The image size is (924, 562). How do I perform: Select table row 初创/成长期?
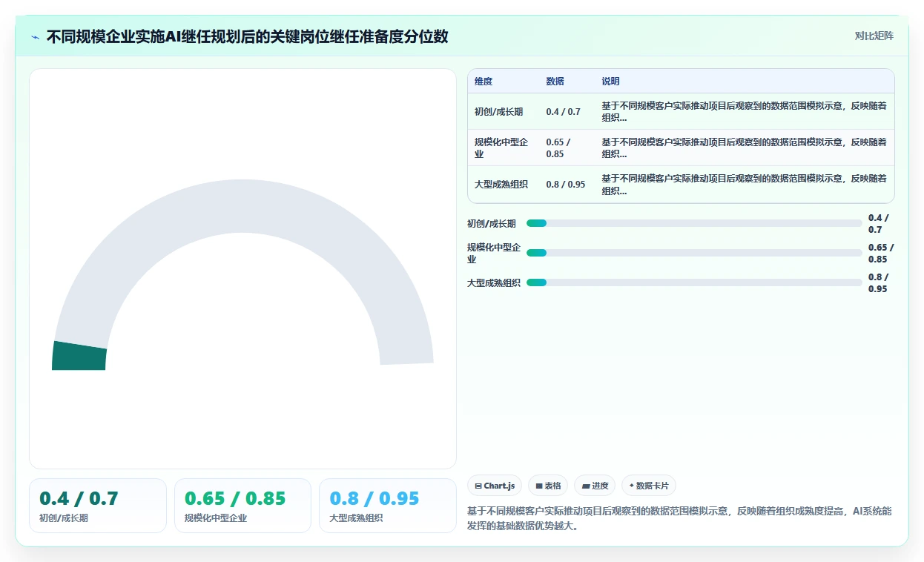(x=681, y=112)
